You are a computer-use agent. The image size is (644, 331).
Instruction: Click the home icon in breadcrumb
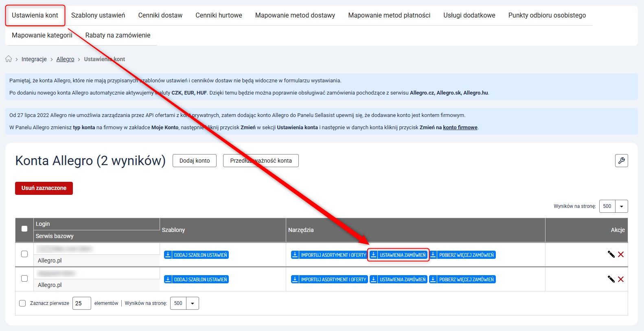click(9, 59)
